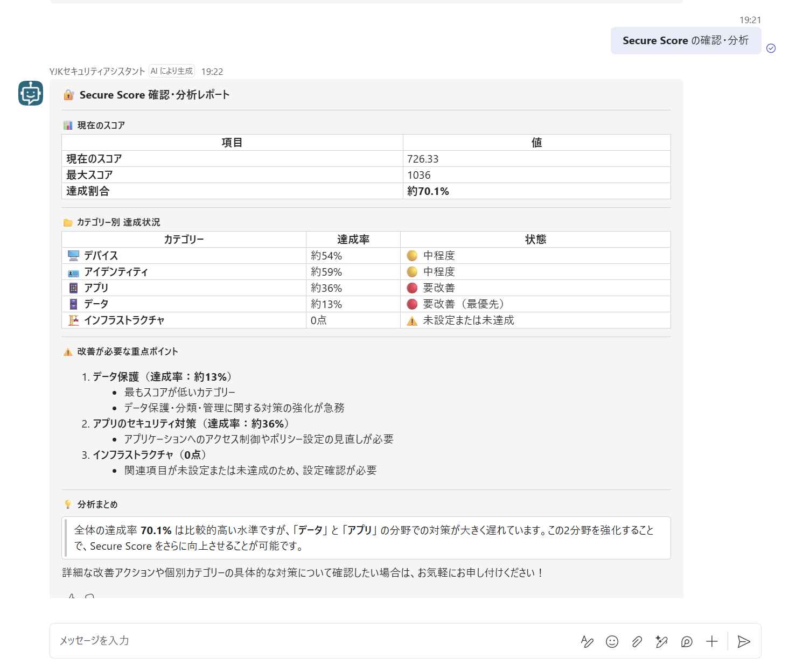Click the message sent status checkmark icon

click(771, 48)
